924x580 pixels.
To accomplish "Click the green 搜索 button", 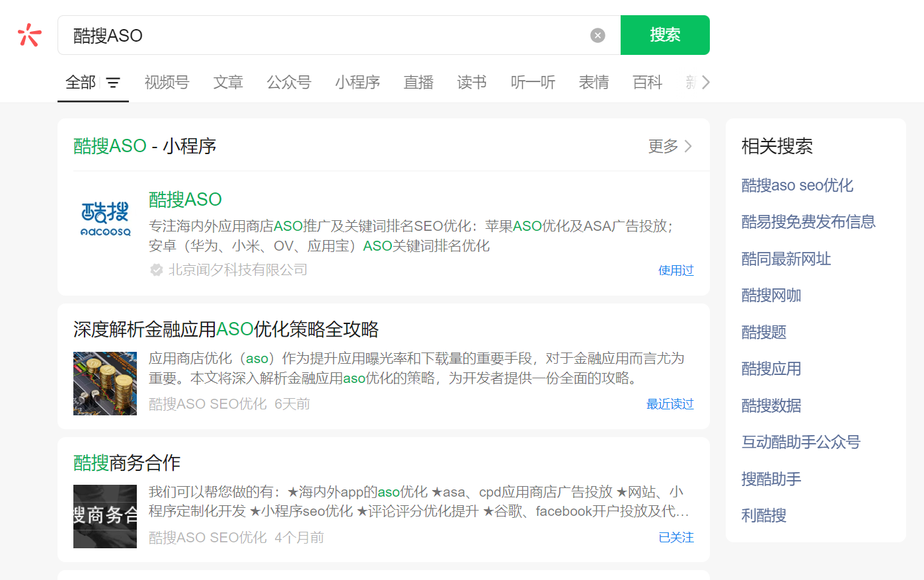I will pos(665,35).
